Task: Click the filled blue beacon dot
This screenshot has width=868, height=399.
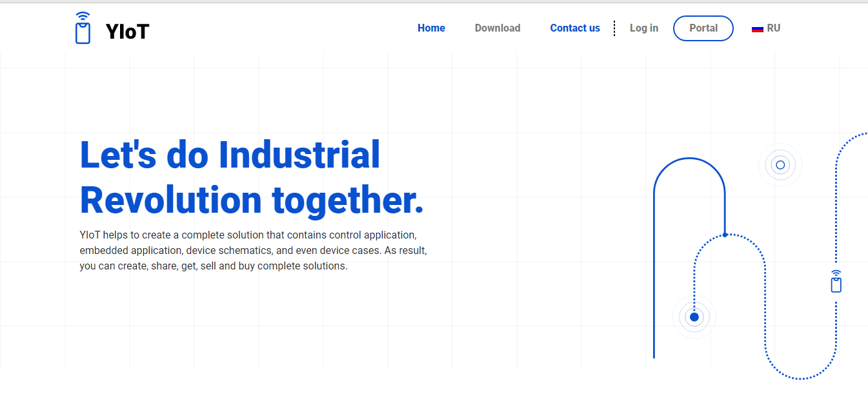Action: (x=694, y=317)
